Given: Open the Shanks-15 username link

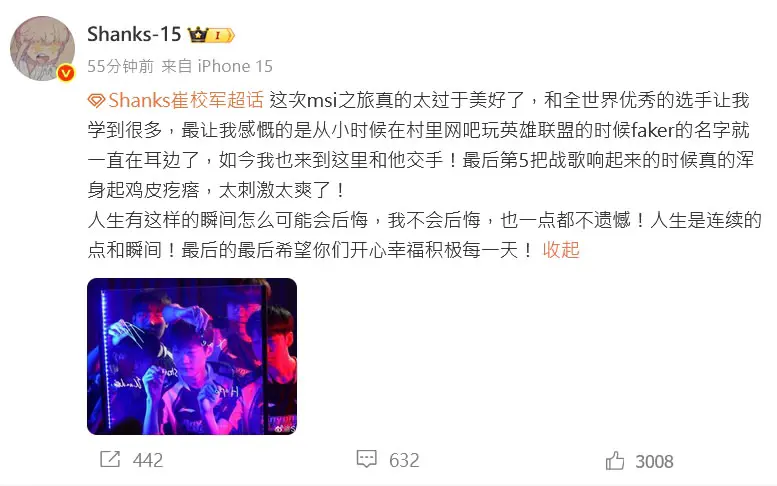Looking at the screenshot, I should tap(134, 34).
